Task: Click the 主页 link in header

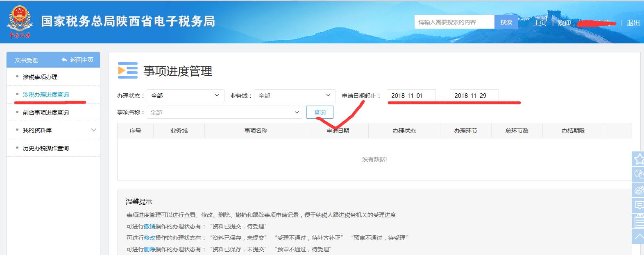Action: tap(540, 23)
